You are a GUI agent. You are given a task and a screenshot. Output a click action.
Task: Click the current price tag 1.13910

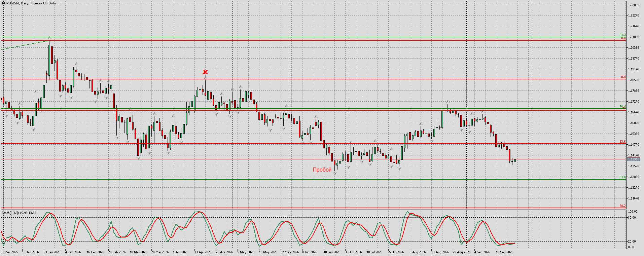634,159
